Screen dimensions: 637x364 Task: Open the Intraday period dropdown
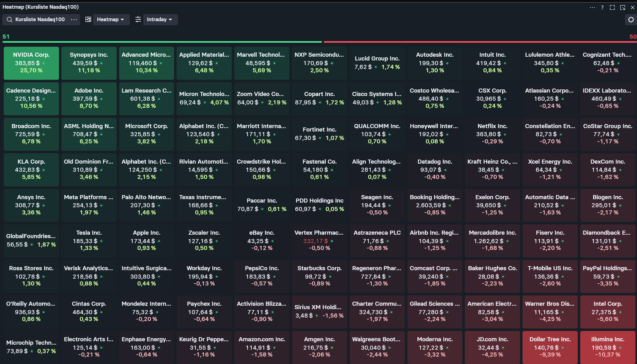(x=160, y=20)
